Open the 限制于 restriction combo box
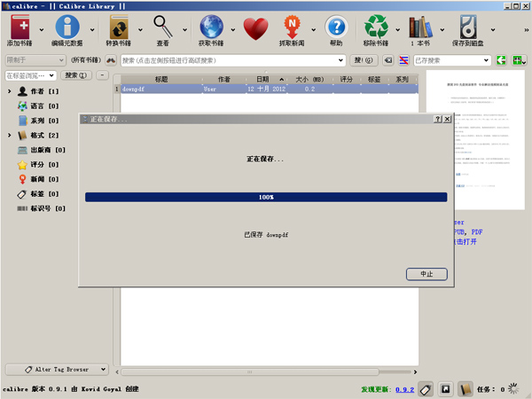The height and width of the screenshot is (399, 532). [35, 60]
